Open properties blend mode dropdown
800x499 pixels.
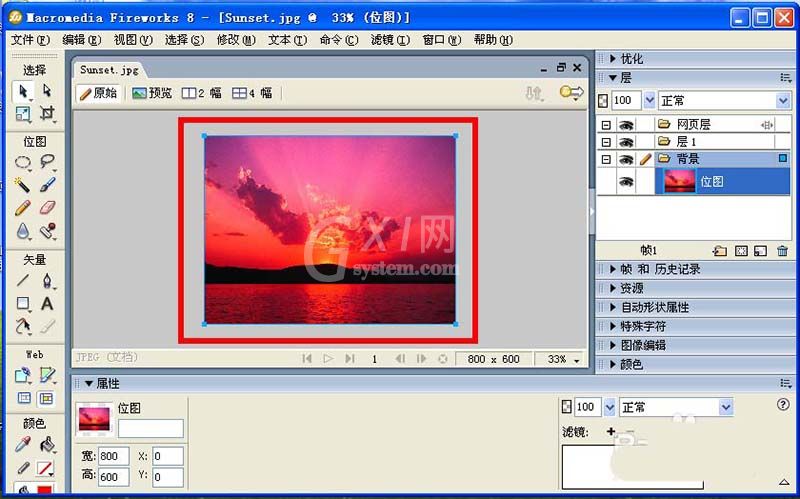click(x=726, y=407)
